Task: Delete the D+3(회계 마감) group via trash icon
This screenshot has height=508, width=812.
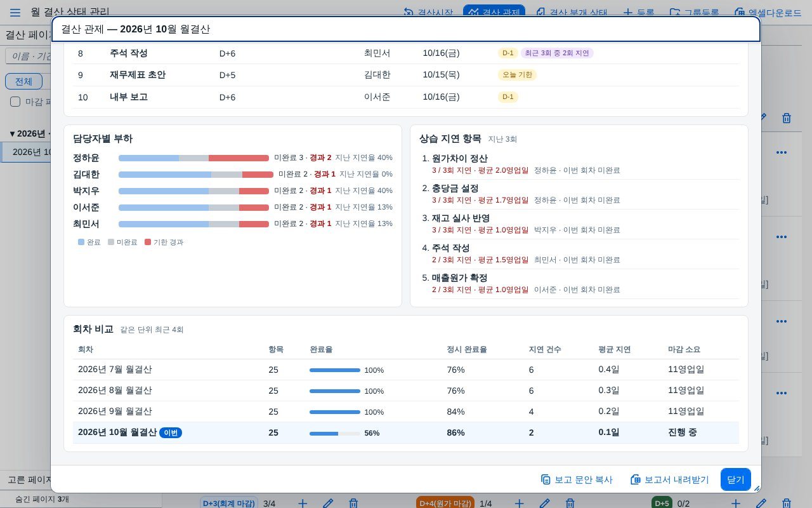Action: pyautogui.click(x=353, y=504)
